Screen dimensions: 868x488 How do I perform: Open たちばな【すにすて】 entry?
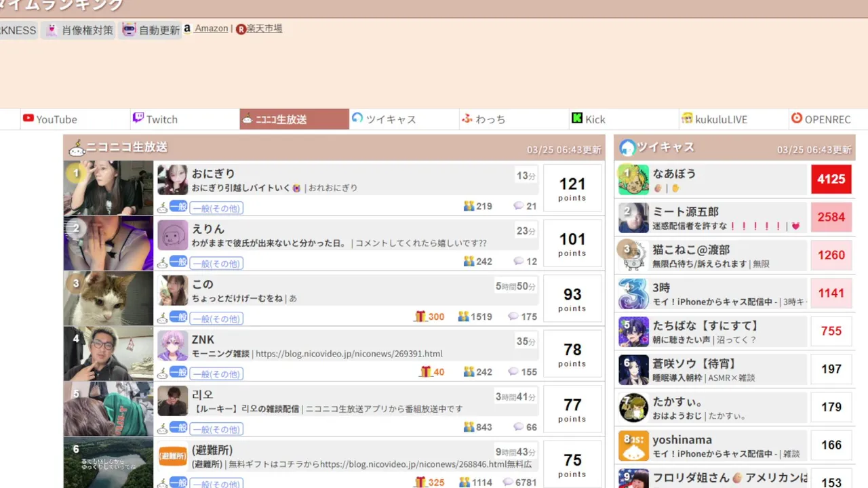click(x=705, y=325)
